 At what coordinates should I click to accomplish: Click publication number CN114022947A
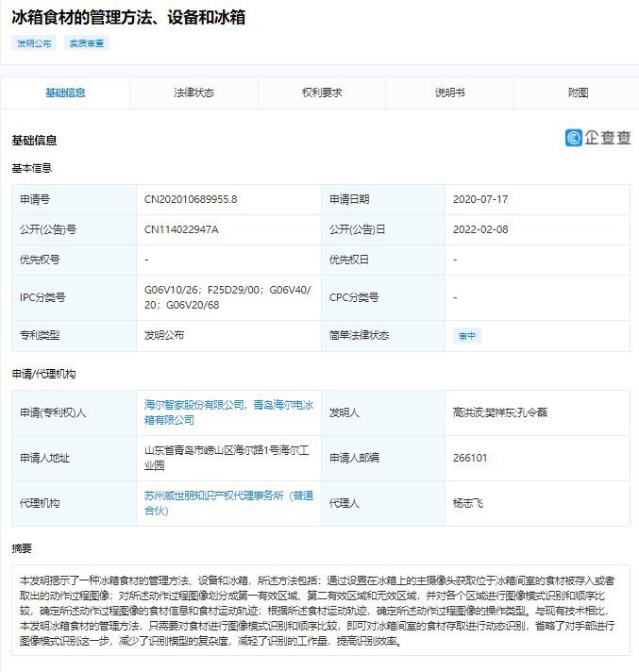coord(181,229)
